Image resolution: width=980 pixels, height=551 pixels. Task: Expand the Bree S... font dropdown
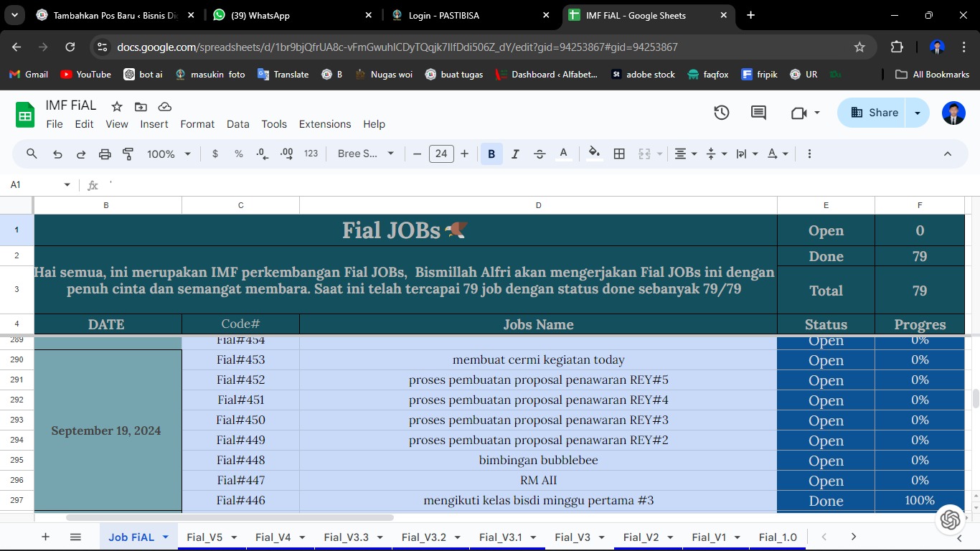tap(366, 154)
